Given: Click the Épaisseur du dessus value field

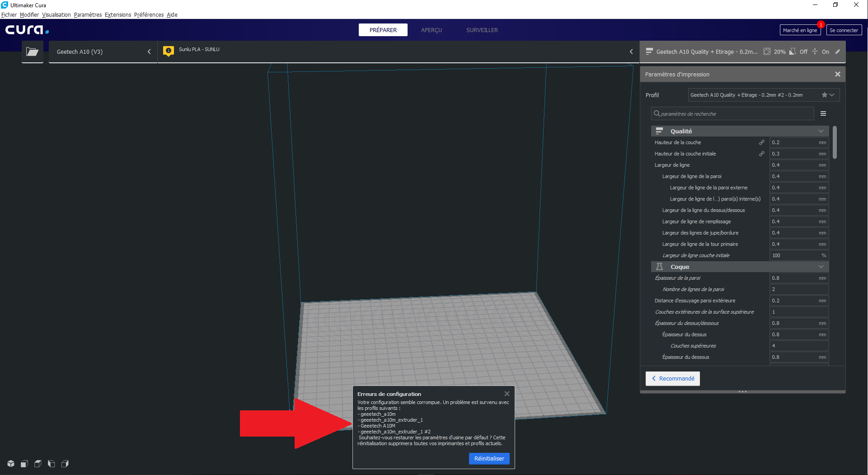Looking at the screenshot, I should pyautogui.click(x=799, y=334).
